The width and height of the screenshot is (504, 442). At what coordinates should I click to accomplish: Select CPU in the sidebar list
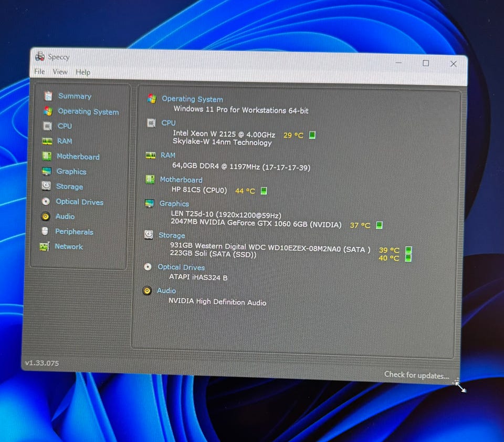(65, 126)
